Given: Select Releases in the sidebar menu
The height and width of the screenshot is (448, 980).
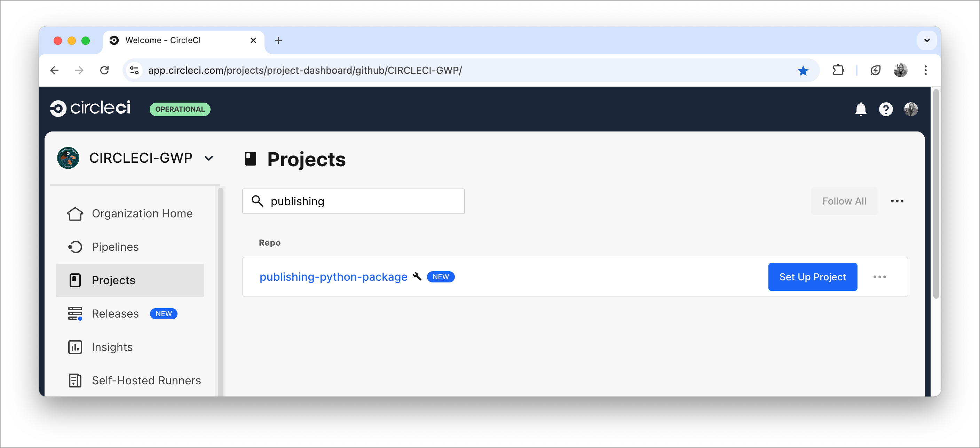Looking at the screenshot, I should [x=115, y=314].
